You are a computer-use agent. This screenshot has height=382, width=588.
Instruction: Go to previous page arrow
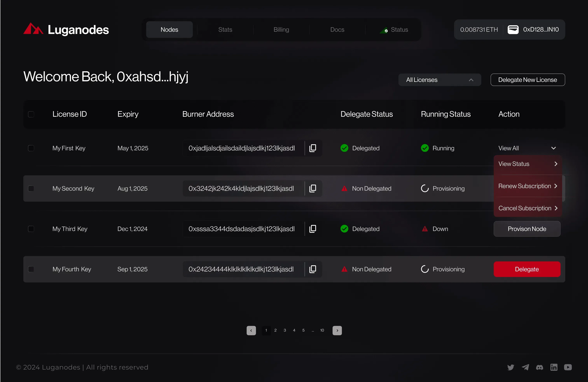point(251,330)
